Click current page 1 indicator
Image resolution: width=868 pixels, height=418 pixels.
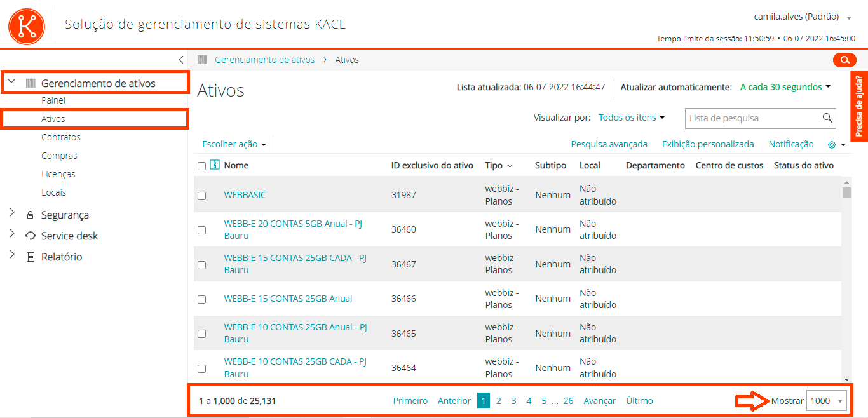tap(484, 401)
